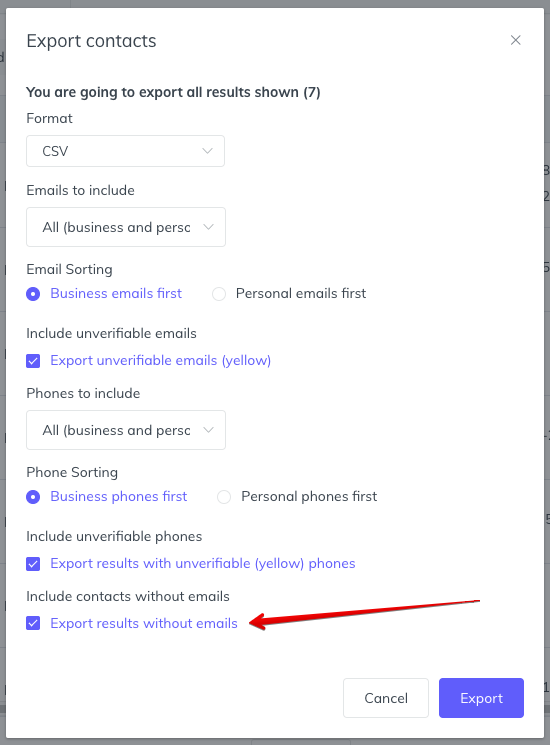Screen dimensions: 550x745
Task: Click the Phones to include chevron icon
Action: [x=208, y=430]
